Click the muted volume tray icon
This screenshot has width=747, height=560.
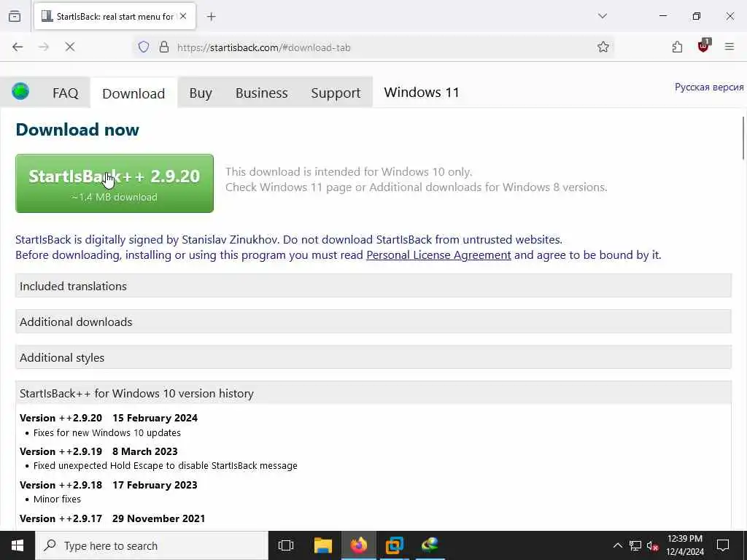[x=653, y=545]
